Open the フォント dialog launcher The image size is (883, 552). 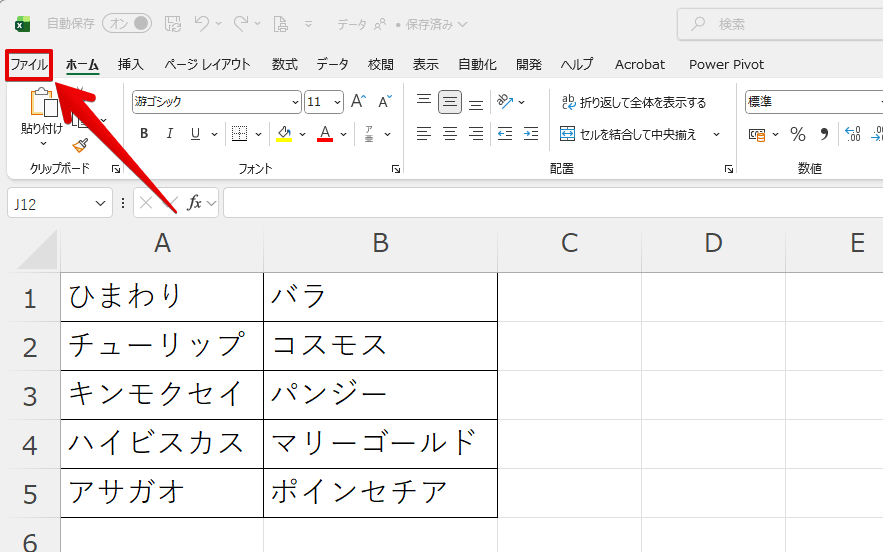(396, 169)
